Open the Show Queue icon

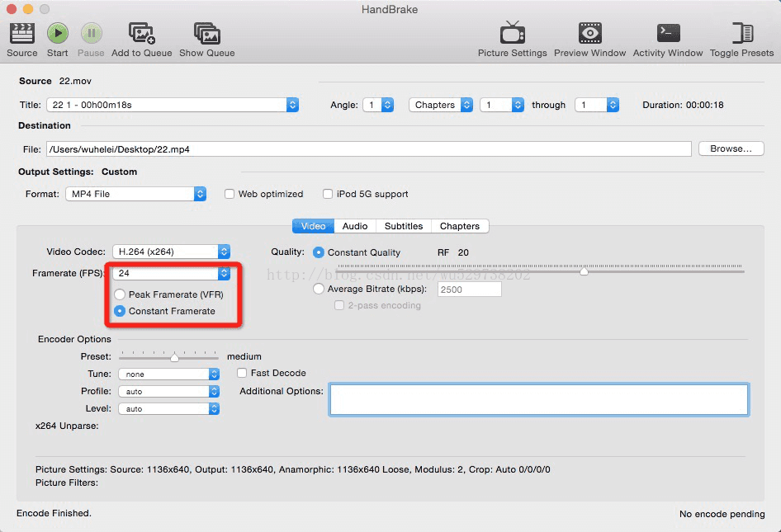(x=207, y=33)
